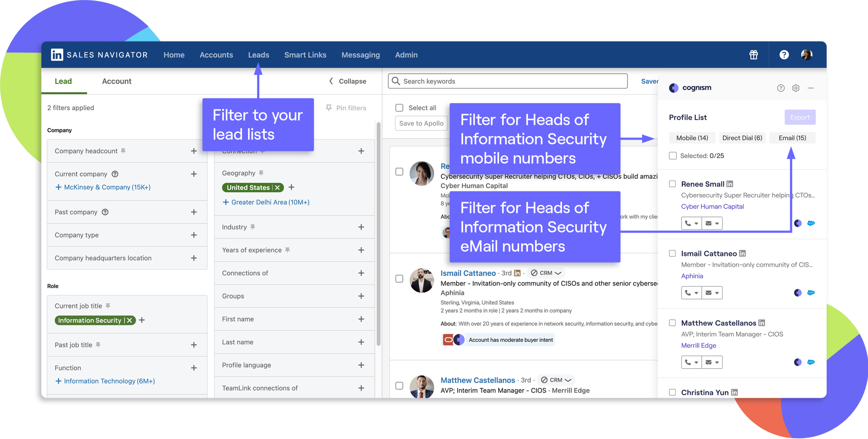Open Renee Small LinkedIn icon in Cognism
The image size is (868, 439).
point(730,184)
